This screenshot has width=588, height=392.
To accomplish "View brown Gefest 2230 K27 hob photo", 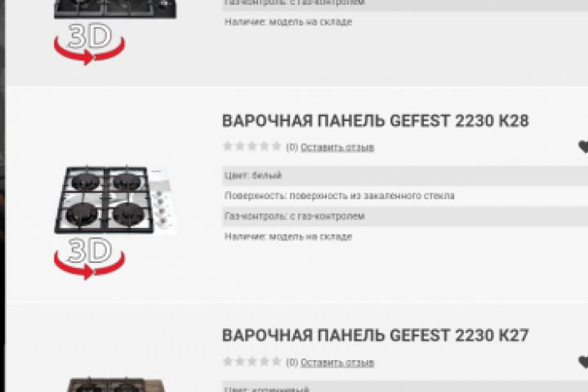I will (115, 385).
